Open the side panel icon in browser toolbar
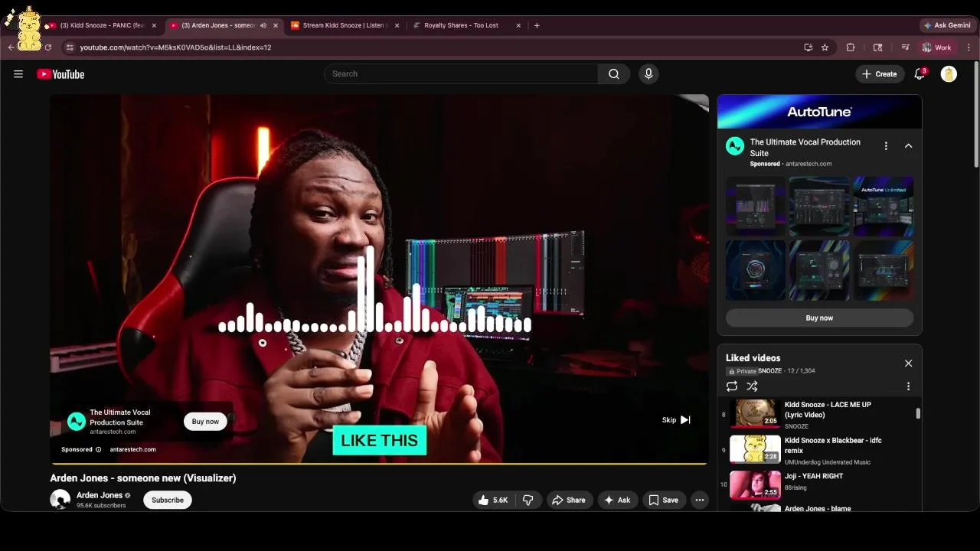 (877, 47)
